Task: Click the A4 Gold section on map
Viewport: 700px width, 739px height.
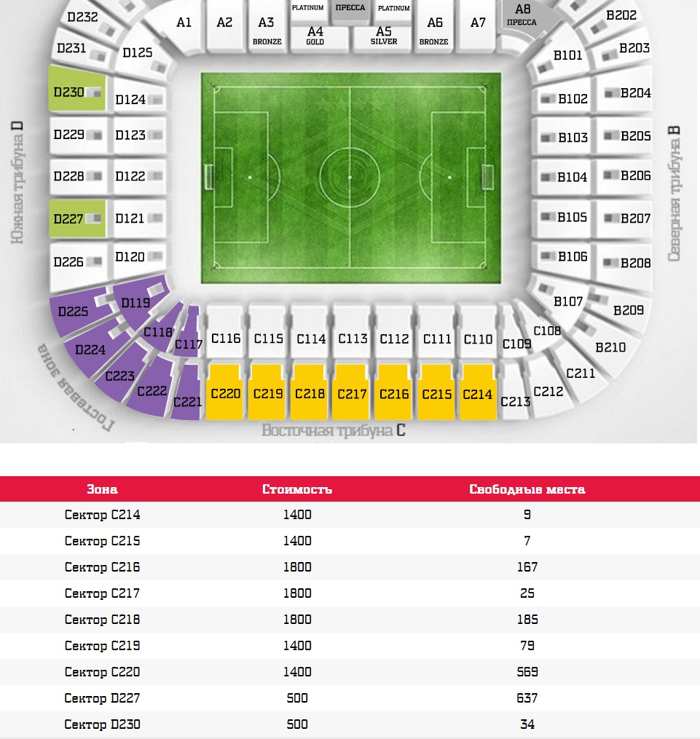Action: tap(315, 36)
